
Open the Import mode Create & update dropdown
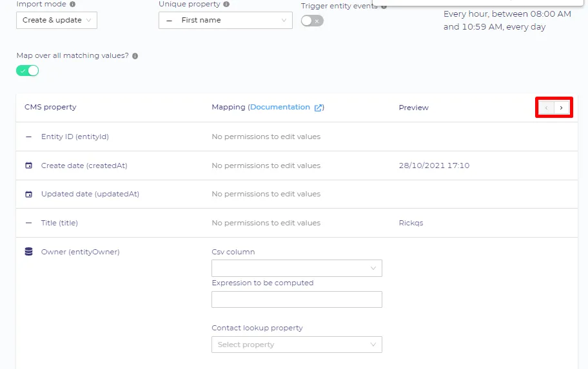pos(57,20)
